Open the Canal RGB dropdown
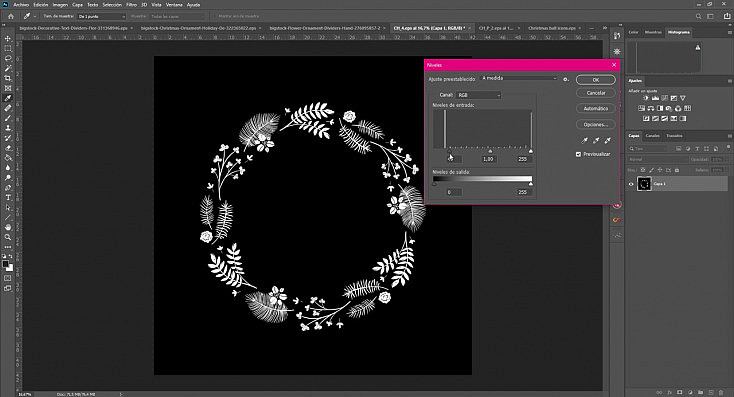Viewport: 734px width, 397px height. click(478, 95)
